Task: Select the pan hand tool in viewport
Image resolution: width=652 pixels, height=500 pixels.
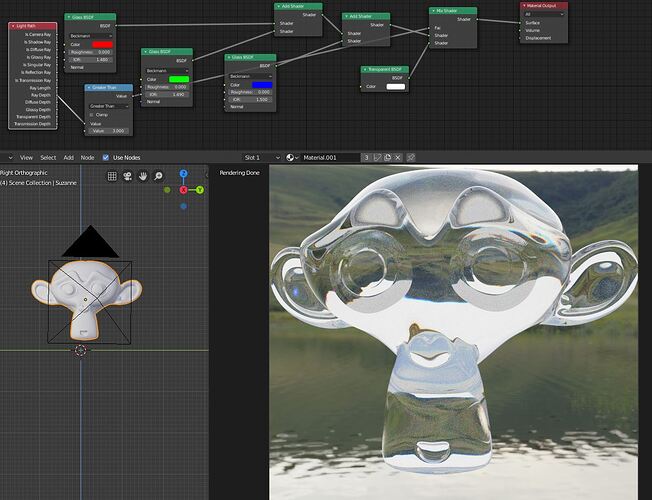Action: click(x=143, y=176)
